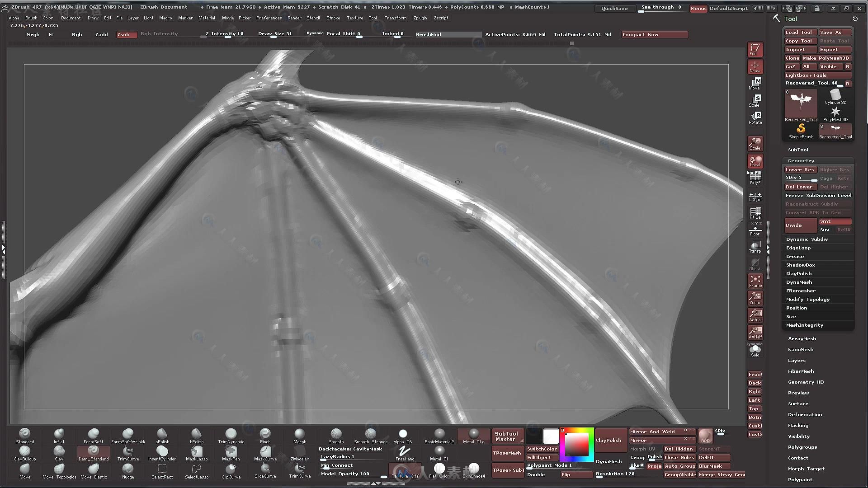Screen dimensions: 868x488
Task: Click the Draw Size slider
Action: pos(275,34)
